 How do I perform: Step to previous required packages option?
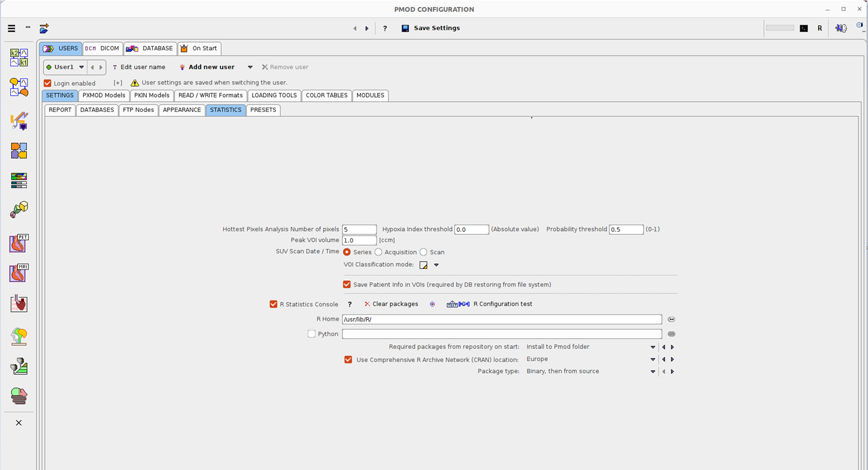pos(663,347)
